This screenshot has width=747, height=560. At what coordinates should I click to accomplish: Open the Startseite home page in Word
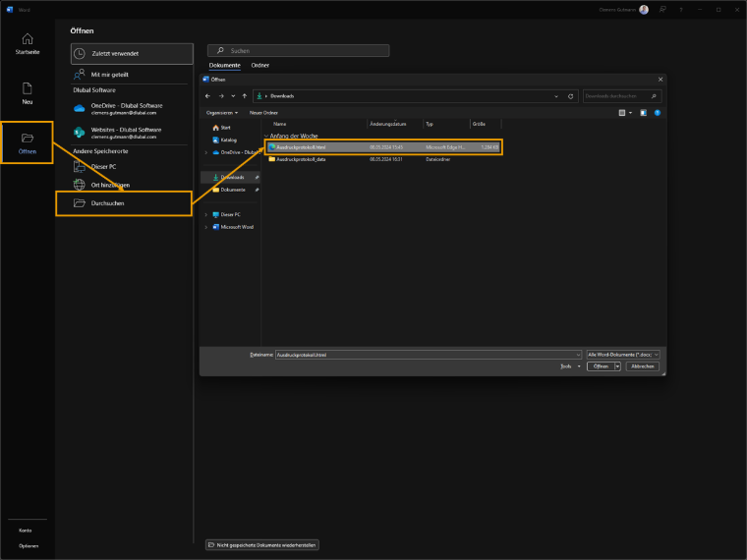point(28,44)
